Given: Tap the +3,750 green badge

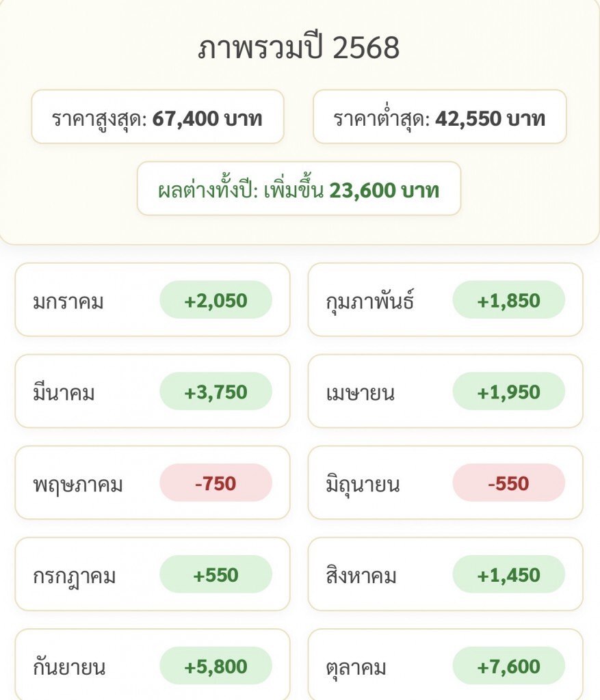Looking at the screenshot, I should pos(216,392).
